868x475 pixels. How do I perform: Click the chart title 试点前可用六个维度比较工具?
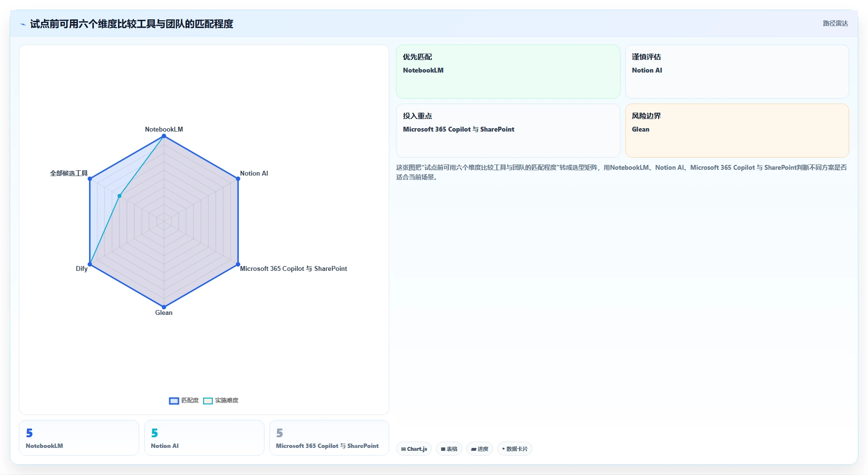pos(132,24)
